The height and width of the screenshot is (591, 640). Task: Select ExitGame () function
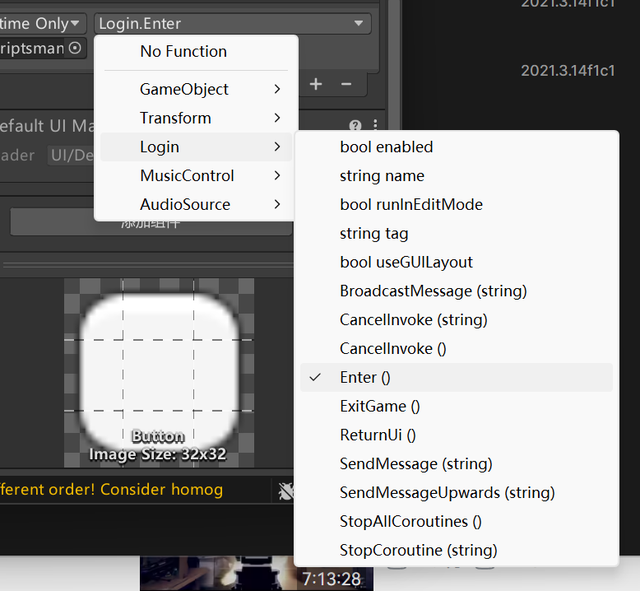coord(456,406)
